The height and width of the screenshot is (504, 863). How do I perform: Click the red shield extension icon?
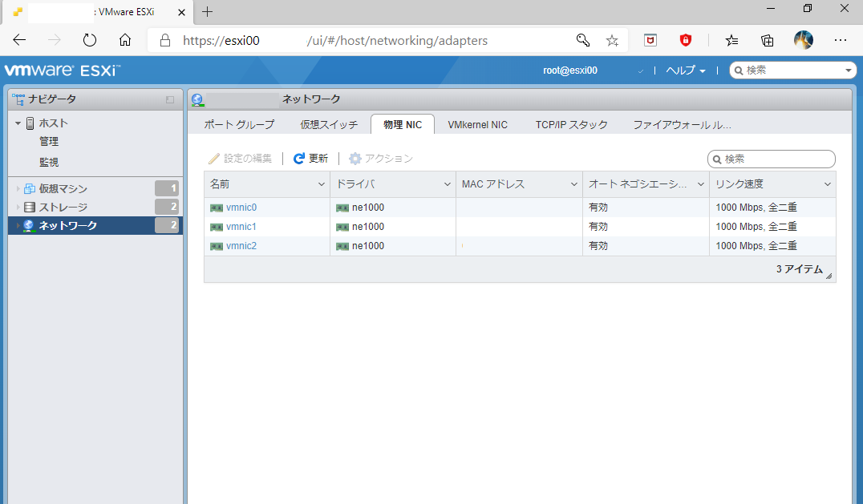pyautogui.click(x=685, y=40)
